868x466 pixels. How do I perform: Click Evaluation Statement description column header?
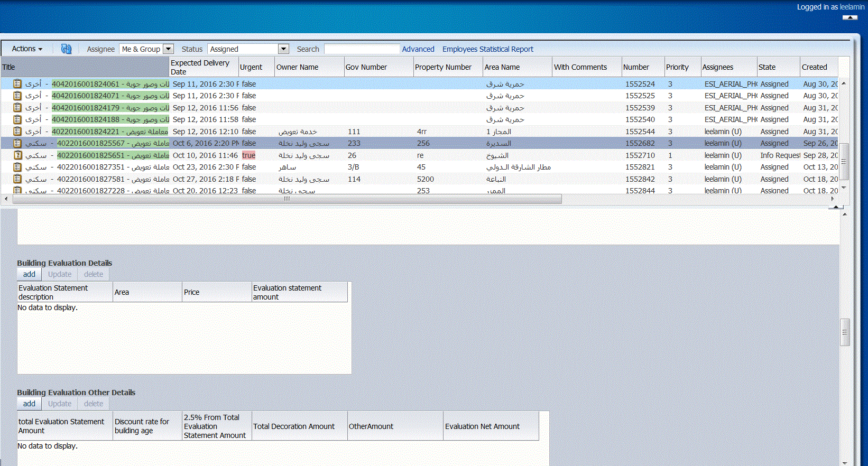click(x=65, y=292)
